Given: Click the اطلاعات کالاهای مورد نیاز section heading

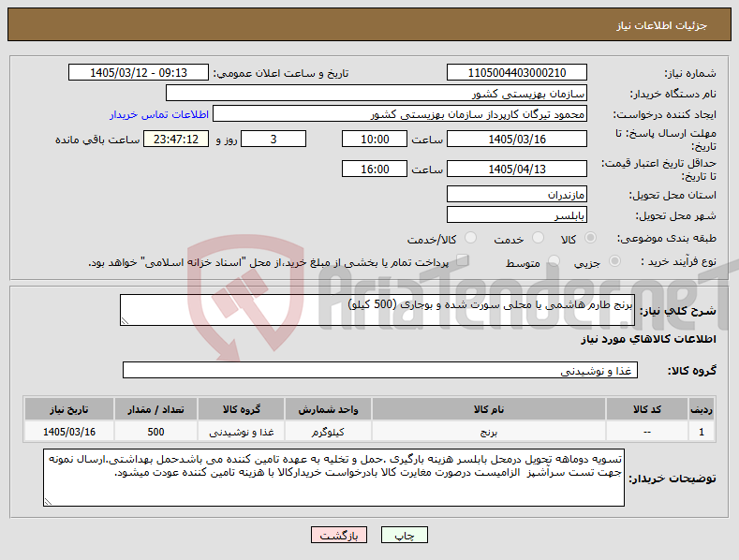Looking at the screenshot, I should click(648, 339).
